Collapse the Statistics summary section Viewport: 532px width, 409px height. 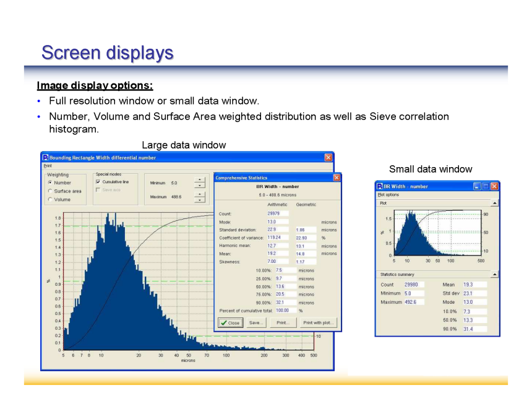coord(494,274)
